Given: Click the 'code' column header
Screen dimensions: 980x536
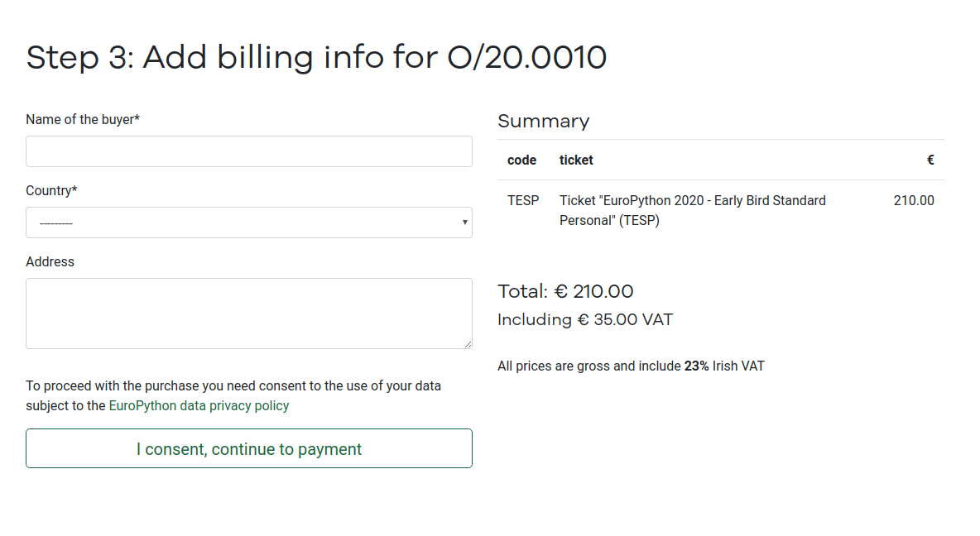Looking at the screenshot, I should [x=521, y=160].
